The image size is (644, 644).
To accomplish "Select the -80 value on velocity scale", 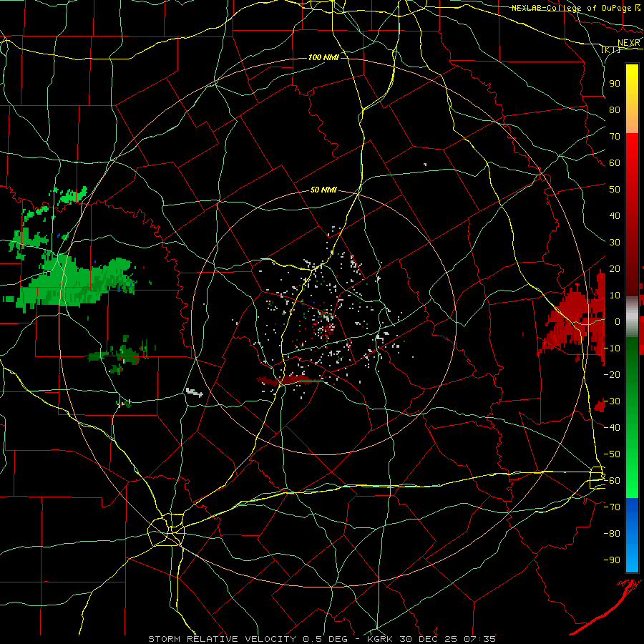I will [x=612, y=534].
